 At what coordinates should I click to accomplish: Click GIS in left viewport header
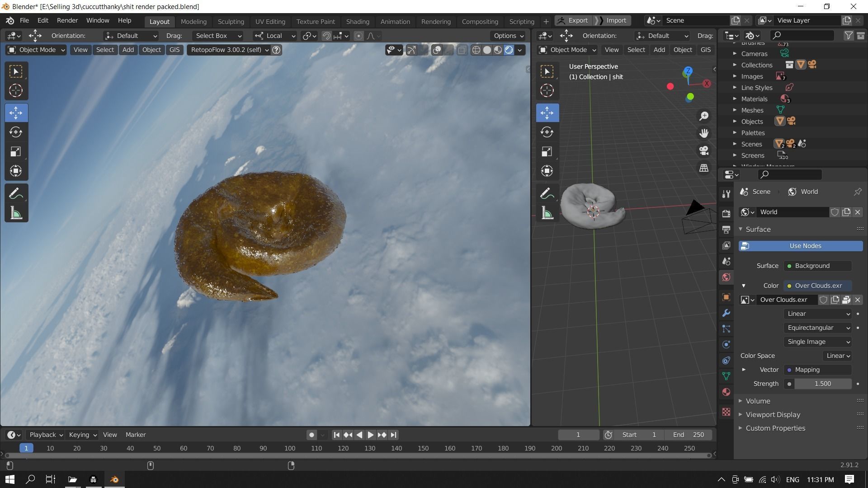(175, 50)
